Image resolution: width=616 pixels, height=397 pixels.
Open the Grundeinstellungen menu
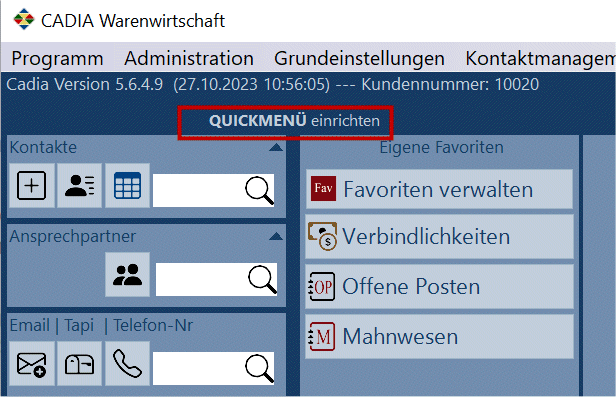tap(359, 59)
